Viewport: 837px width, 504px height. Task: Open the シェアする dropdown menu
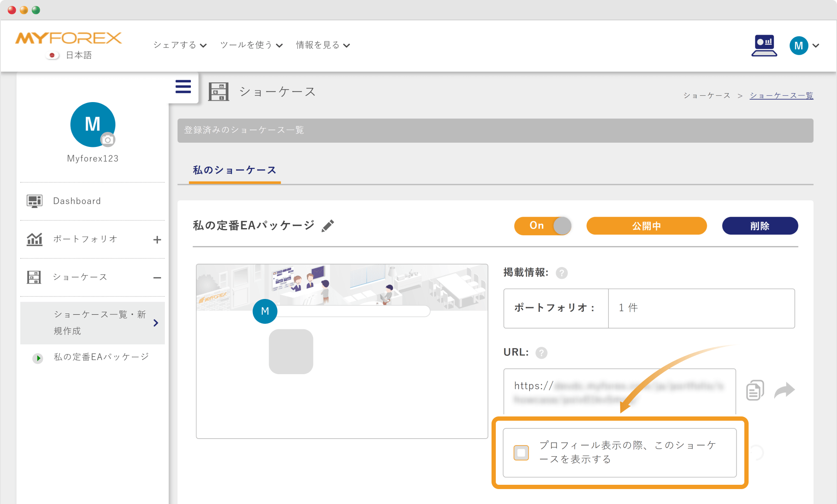[x=179, y=45]
